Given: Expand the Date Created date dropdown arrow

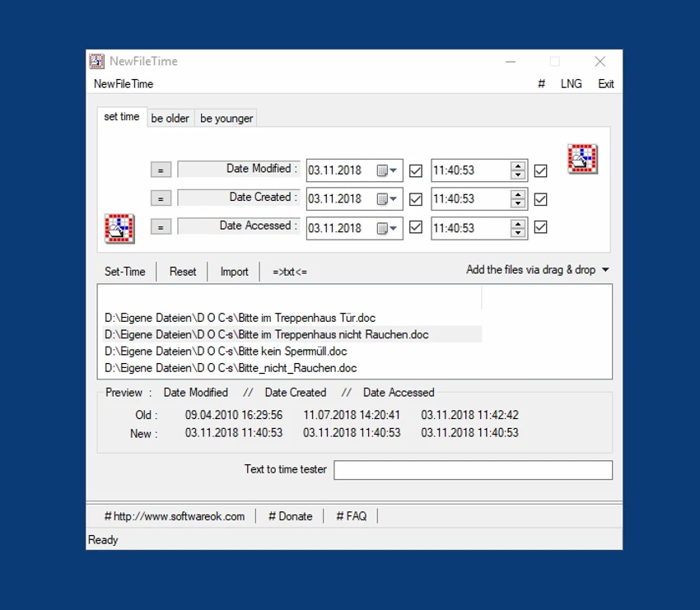Looking at the screenshot, I should click(x=394, y=199).
